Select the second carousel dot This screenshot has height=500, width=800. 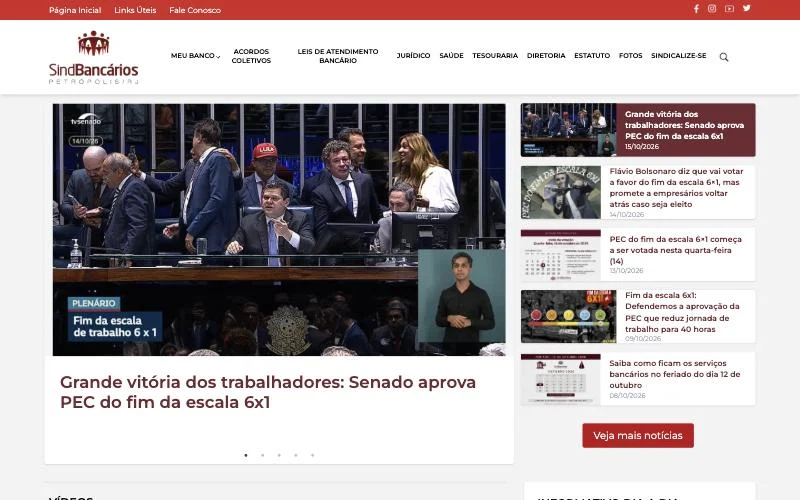coord(263,455)
